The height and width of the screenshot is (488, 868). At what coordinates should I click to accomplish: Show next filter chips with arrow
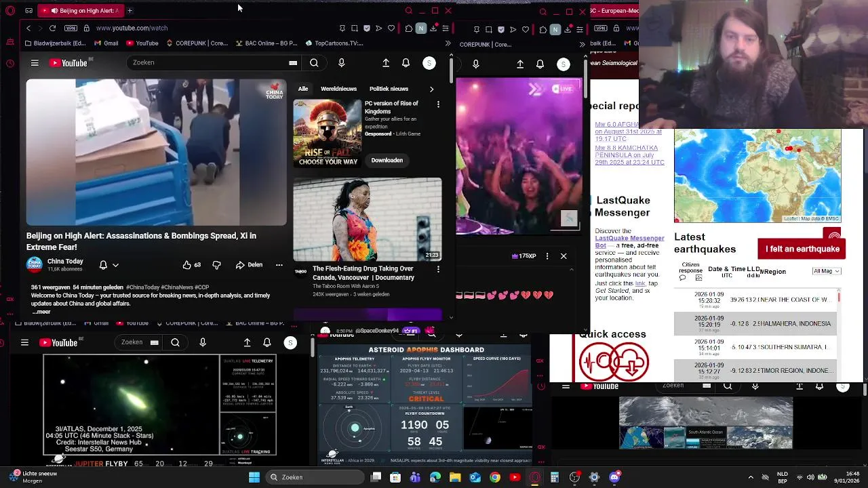pyautogui.click(x=431, y=89)
